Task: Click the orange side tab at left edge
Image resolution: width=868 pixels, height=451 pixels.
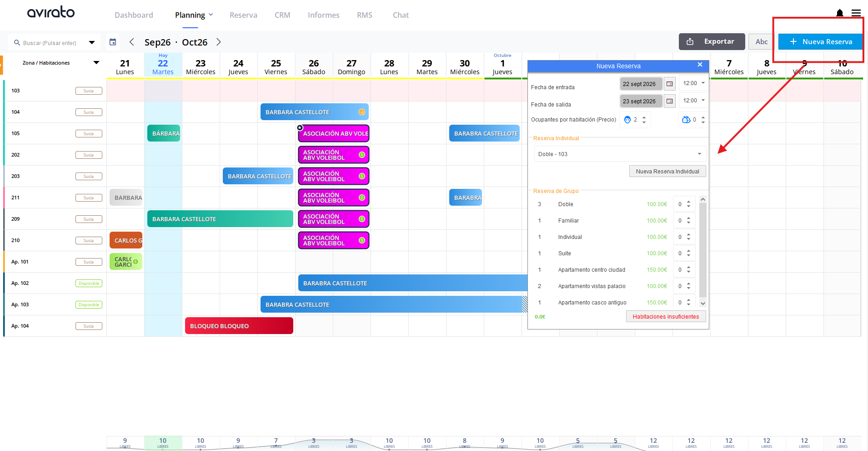Action: click(1, 65)
